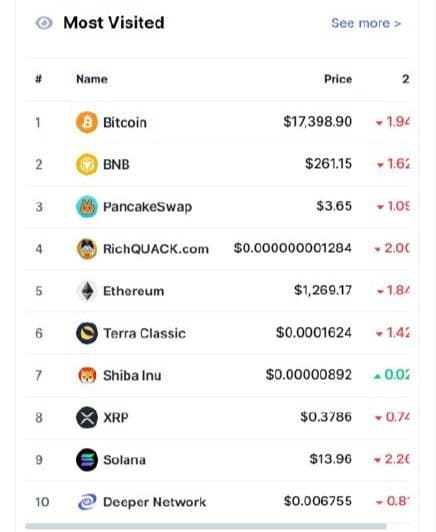
Task: Click the Most Visited eye icon
Action: pos(44,23)
